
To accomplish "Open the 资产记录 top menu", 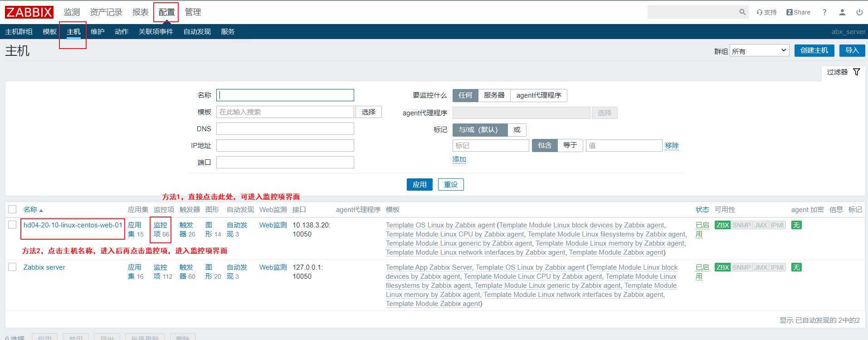I will (106, 12).
